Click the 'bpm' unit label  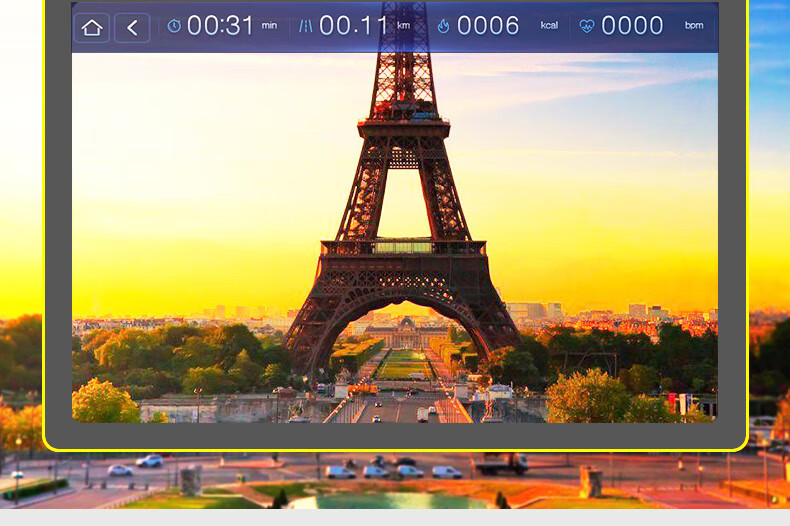pyautogui.click(x=693, y=26)
